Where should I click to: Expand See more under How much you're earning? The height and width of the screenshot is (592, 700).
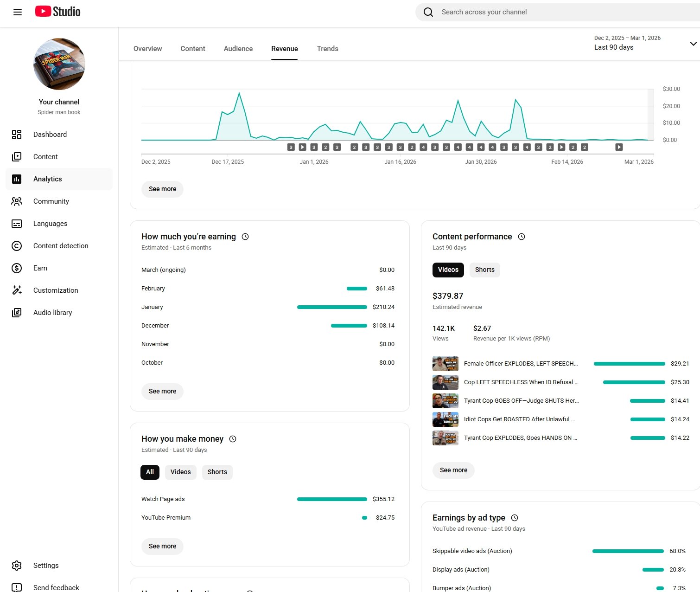pos(162,392)
